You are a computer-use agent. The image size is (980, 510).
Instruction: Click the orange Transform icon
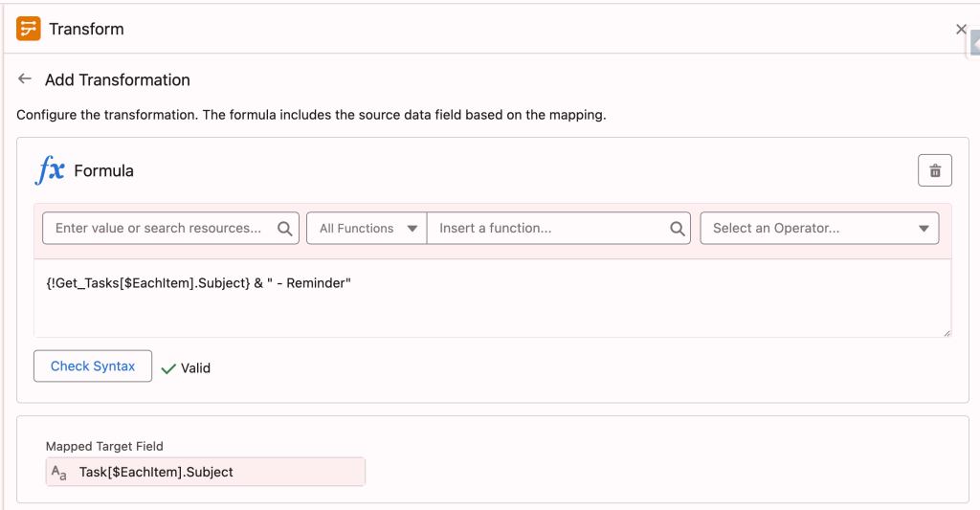(29, 29)
